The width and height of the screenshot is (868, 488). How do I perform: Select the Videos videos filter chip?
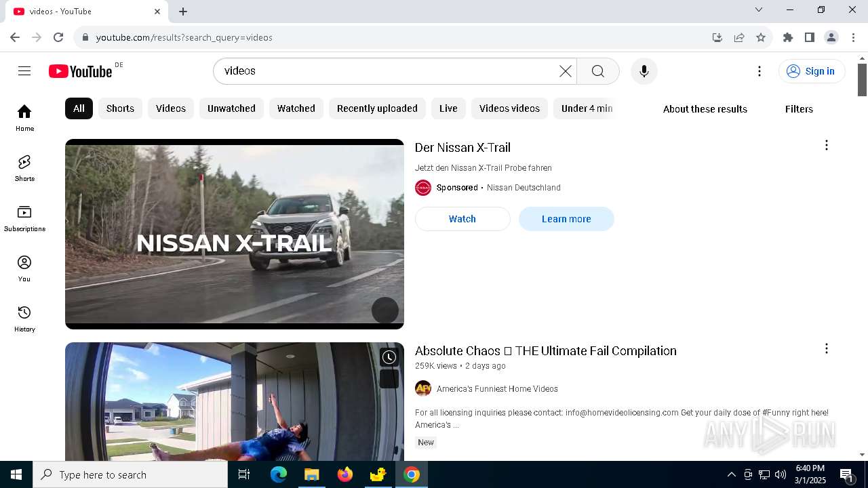tap(509, 108)
